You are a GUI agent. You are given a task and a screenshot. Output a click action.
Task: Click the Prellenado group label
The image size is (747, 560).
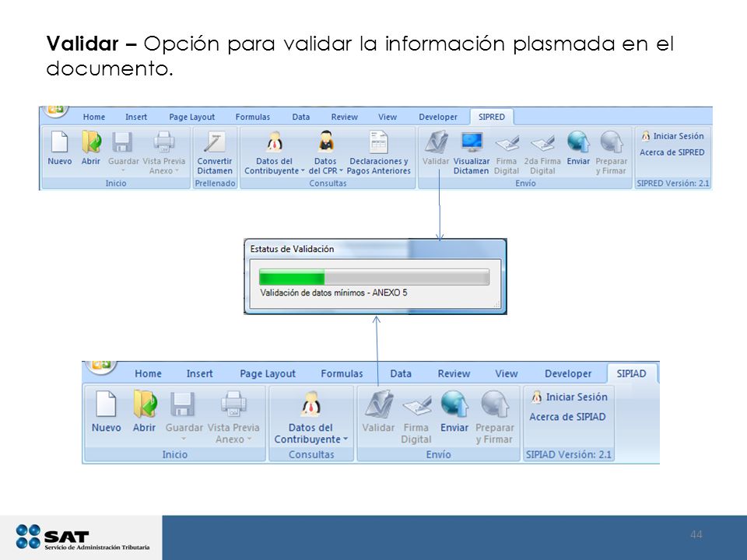[215, 184]
